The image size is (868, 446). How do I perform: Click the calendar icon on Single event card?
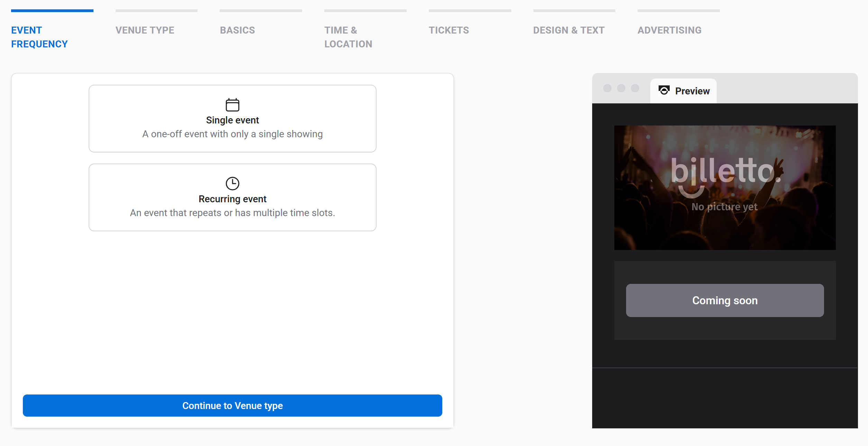pyautogui.click(x=232, y=105)
